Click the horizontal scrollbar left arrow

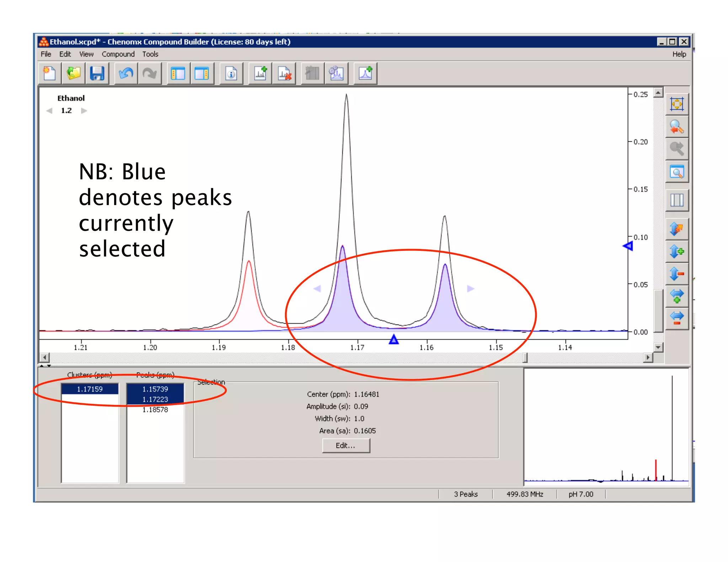tap(44, 357)
